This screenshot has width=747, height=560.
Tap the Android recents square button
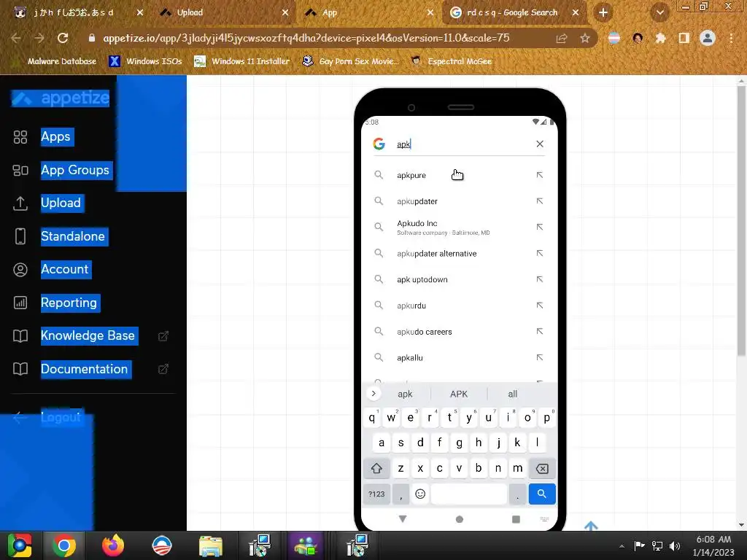click(x=516, y=519)
